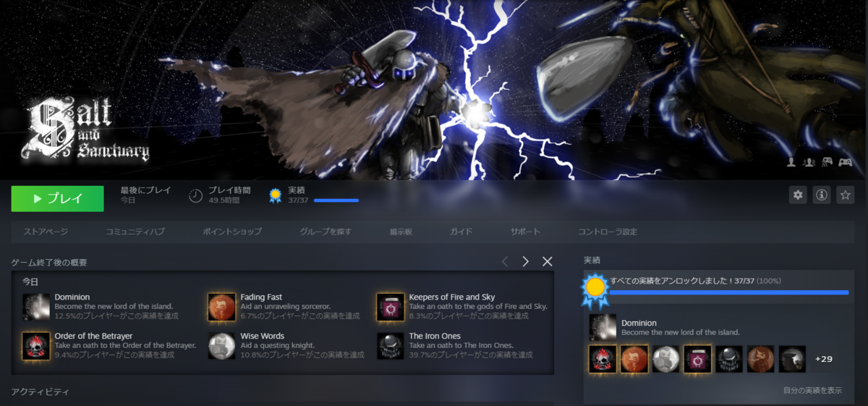Click 'The Iron Ones' achievement title text
868x406 pixels.
click(433, 336)
